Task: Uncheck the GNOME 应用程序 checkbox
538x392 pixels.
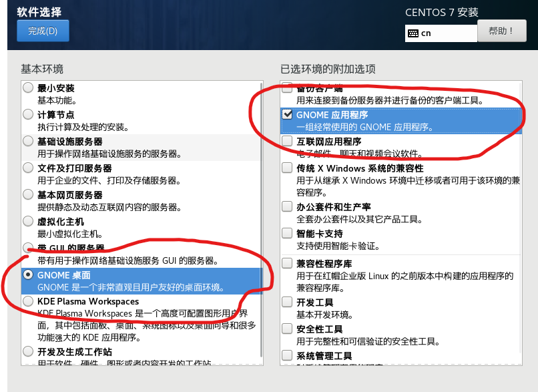Action: tap(287, 114)
